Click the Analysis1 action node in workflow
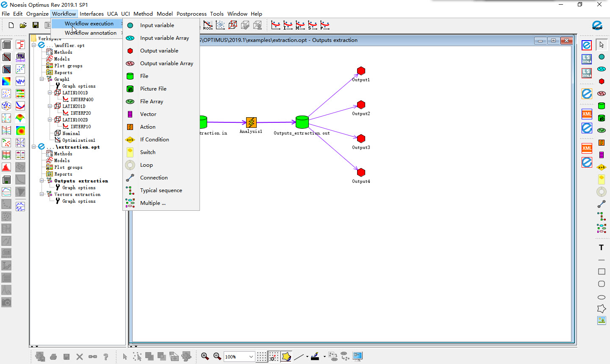 [251, 123]
